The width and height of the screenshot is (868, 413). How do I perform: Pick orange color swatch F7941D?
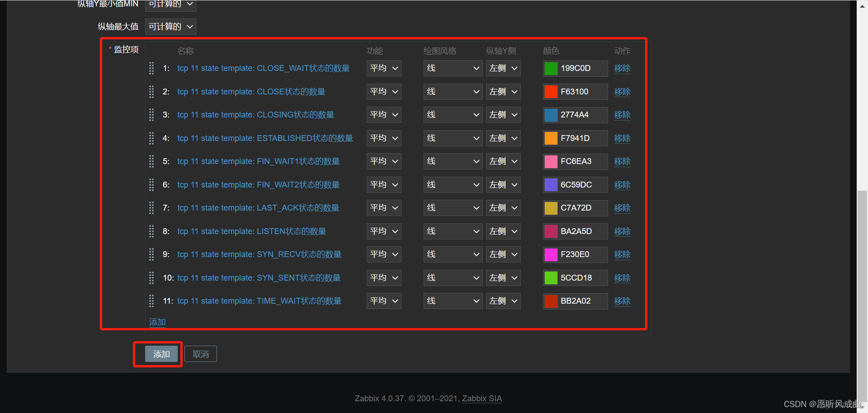click(551, 138)
